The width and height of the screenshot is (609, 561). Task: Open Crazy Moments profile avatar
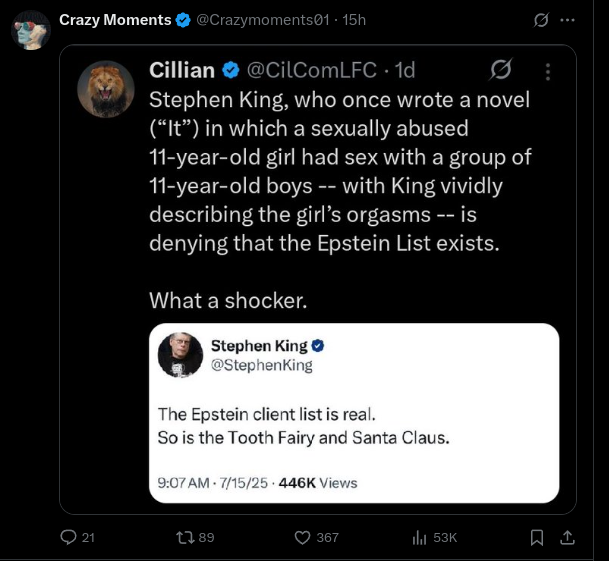click(31, 30)
